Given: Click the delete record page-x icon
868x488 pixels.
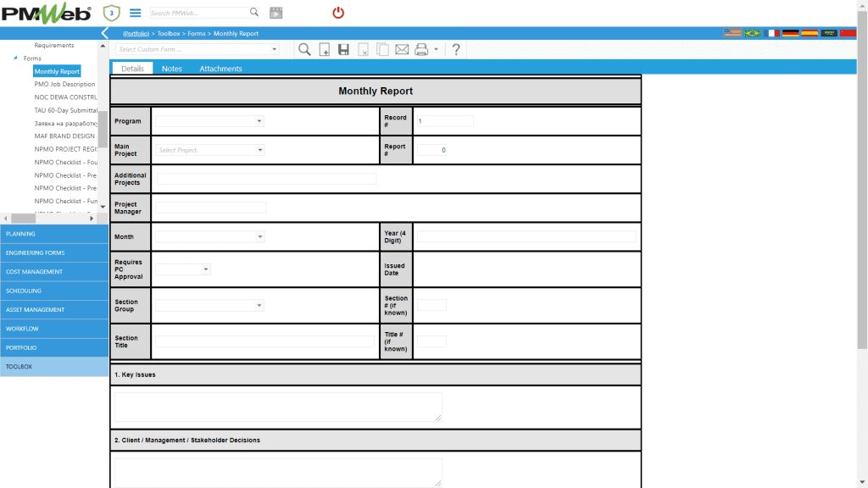Looking at the screenshot, I should [x=363, y=49].
